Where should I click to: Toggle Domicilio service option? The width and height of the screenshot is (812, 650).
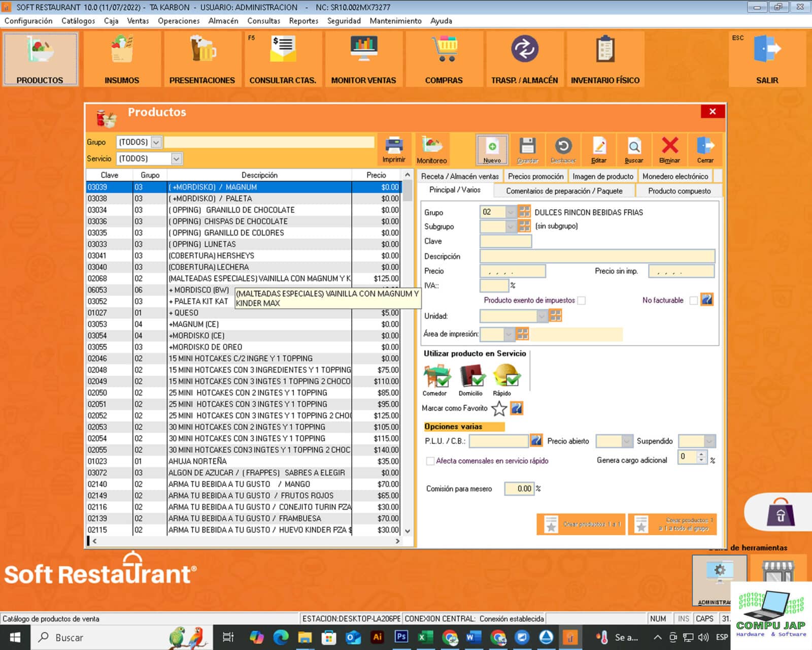[471, 380]
